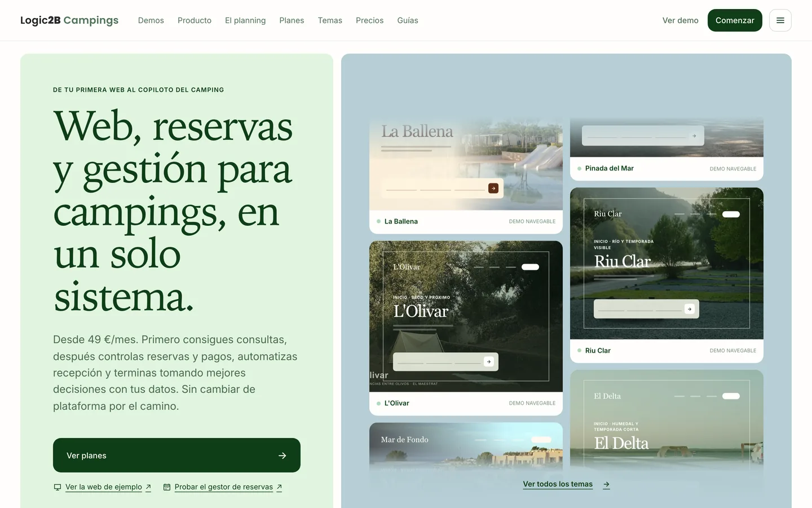Click the Ver demo link
The width and height of the screenshot is (812, 508).
[681, 20]
